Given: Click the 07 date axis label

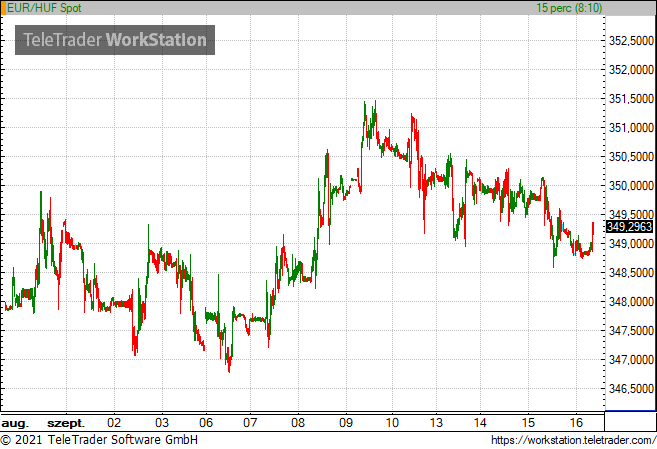Looking at the screenshot, I should (250, 423).
